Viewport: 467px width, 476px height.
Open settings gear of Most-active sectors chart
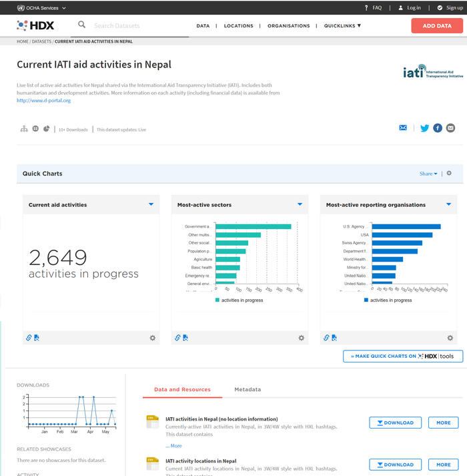302,338
